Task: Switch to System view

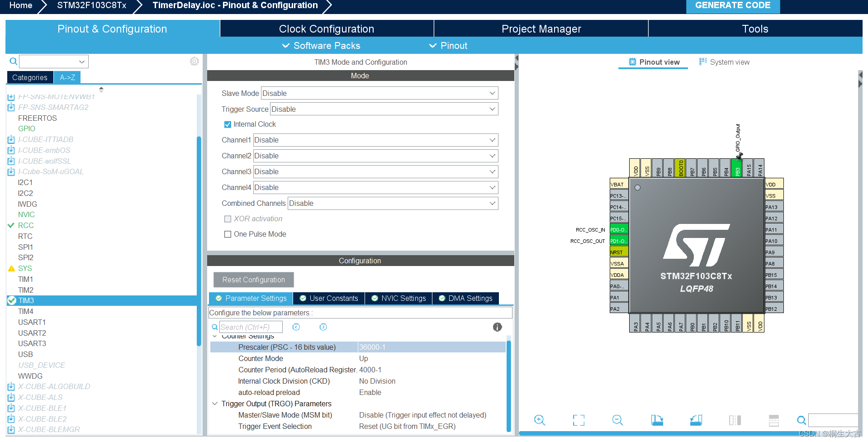Action: pos(724,62)
